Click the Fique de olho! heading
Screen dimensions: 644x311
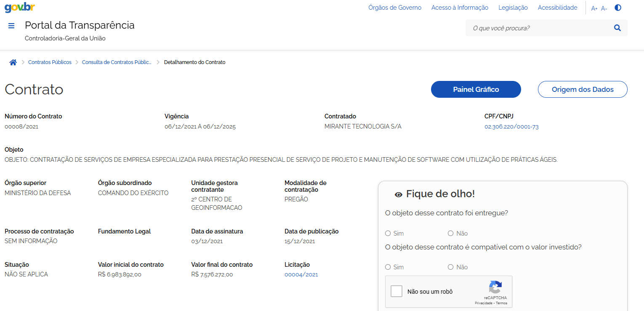(440, 194)
